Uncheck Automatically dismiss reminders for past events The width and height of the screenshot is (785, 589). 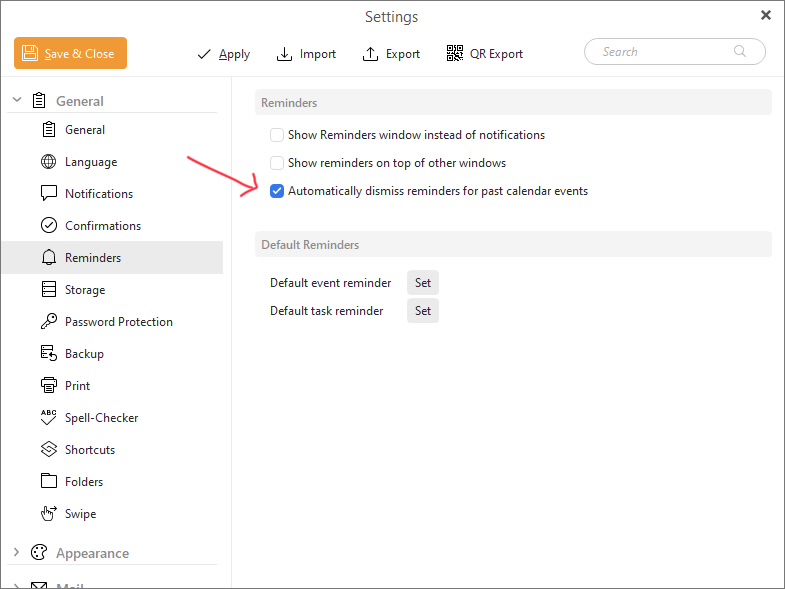pos(277,191)
